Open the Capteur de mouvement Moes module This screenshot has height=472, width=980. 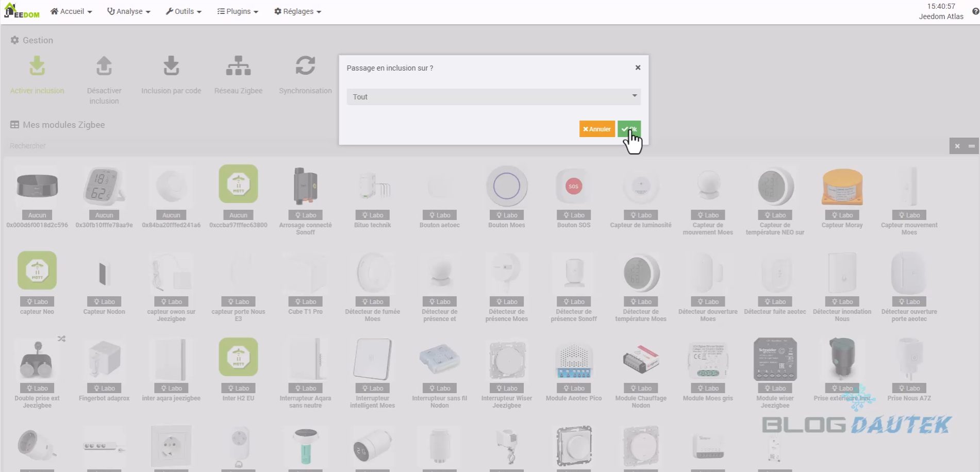(708, 200)
